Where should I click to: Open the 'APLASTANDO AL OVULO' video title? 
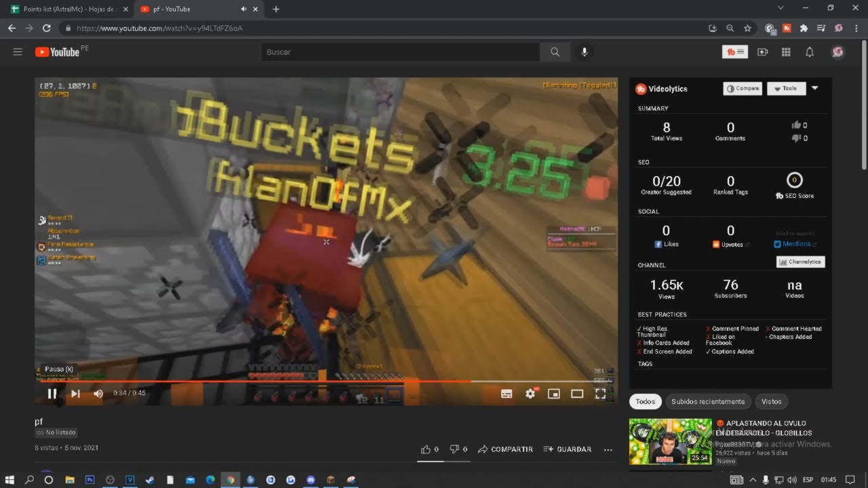[x=764, y=428]
